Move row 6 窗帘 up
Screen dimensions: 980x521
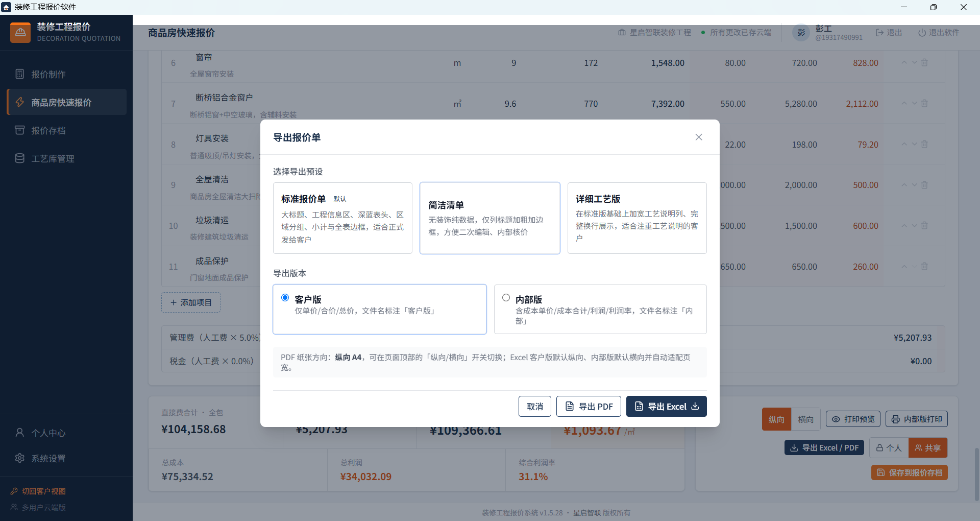click(904, 62)
